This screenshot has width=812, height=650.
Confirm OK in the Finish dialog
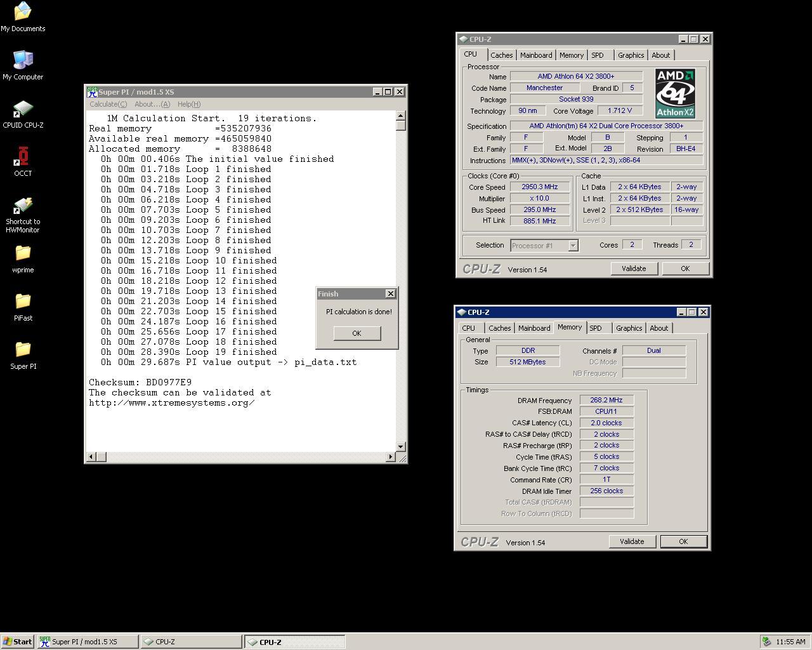point(357,333)
